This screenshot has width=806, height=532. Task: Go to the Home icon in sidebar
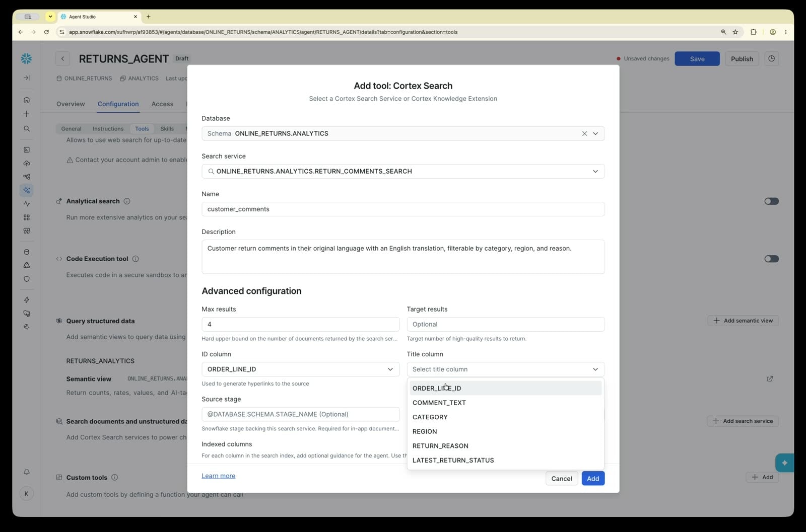coord(27,100)
